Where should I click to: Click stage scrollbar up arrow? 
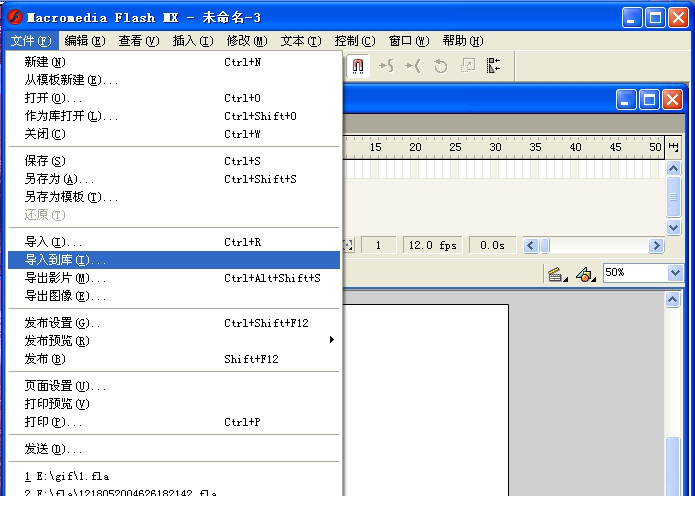(672, 300)
